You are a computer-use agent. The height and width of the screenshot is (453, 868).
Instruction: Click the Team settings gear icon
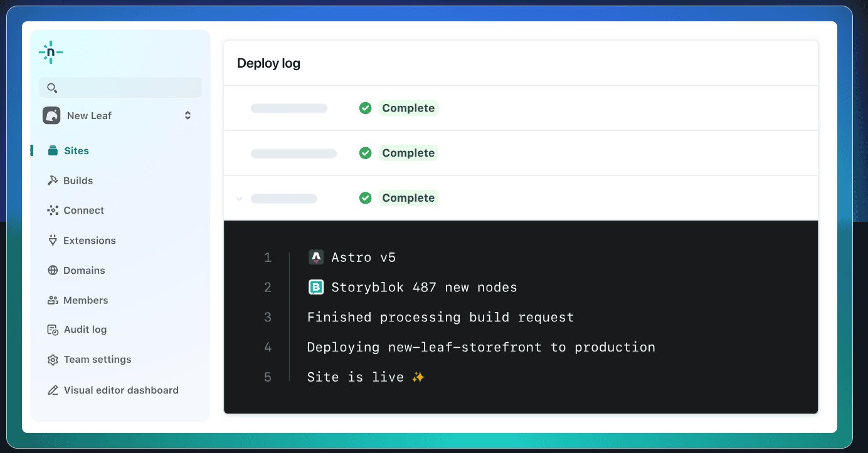click(53, 360)
